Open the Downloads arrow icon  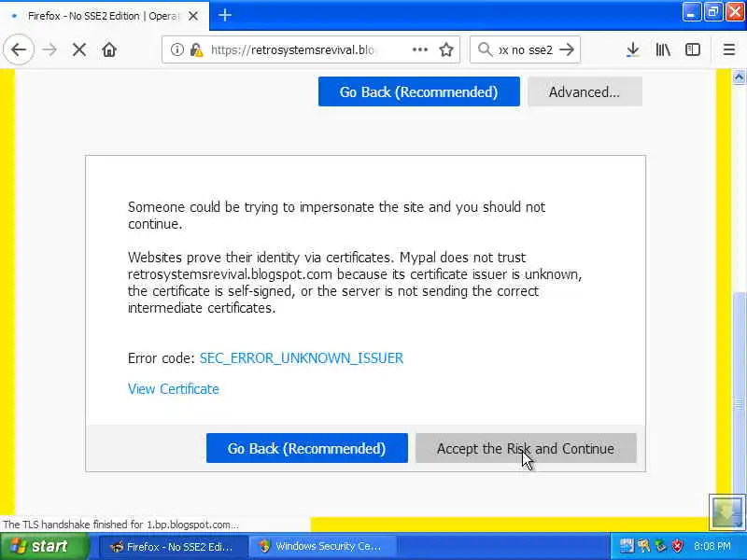tap(633, 49)
